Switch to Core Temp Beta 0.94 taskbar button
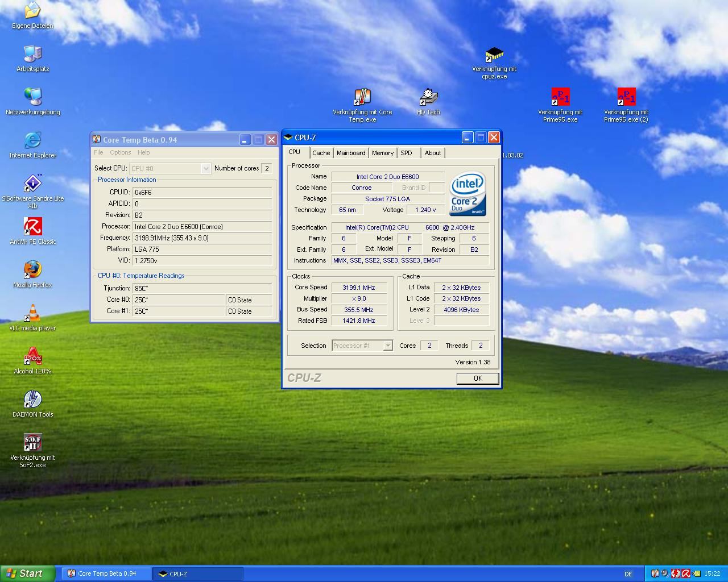This screenshot has width=728, height=582. coord(107,573)
